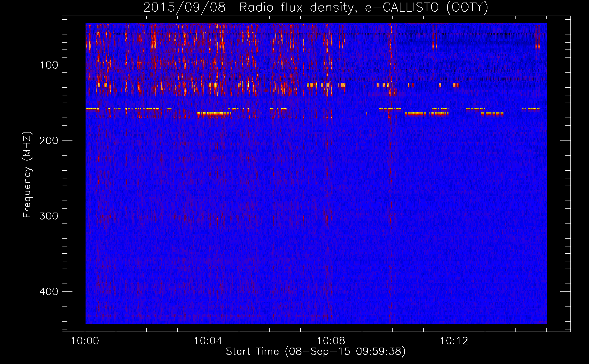Select the 100 frequency tick label

pos(49,65)
